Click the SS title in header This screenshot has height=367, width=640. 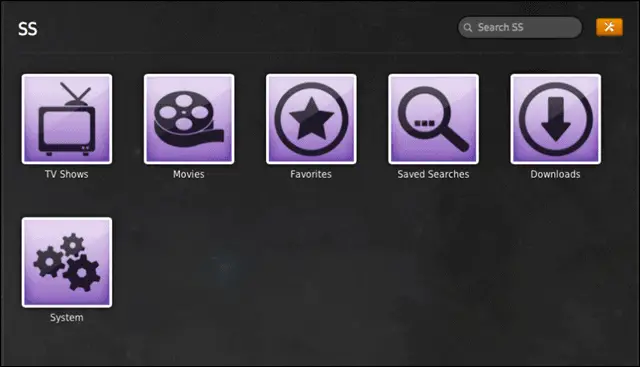(x=28, y=29)
